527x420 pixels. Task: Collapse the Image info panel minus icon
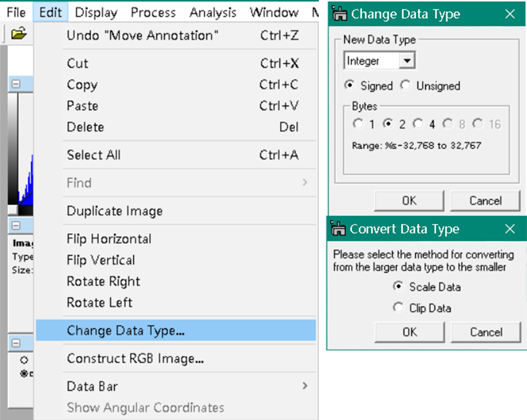(x=16, y=226)
